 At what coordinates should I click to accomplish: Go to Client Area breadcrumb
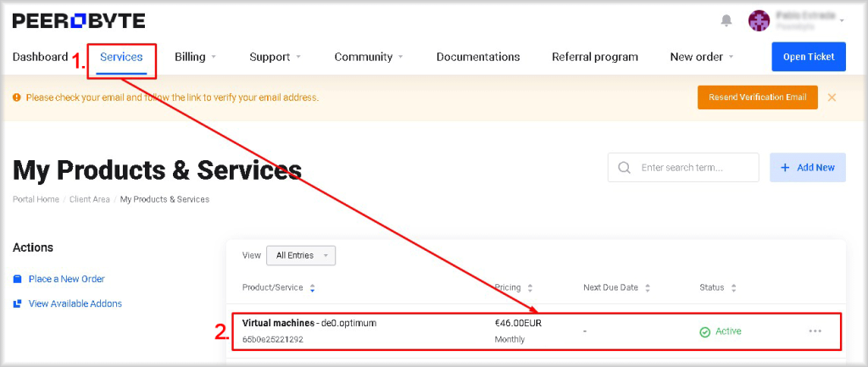click(90, 199)
